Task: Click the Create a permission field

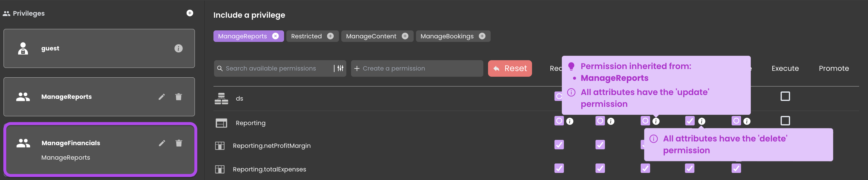Action: point(417,68)
